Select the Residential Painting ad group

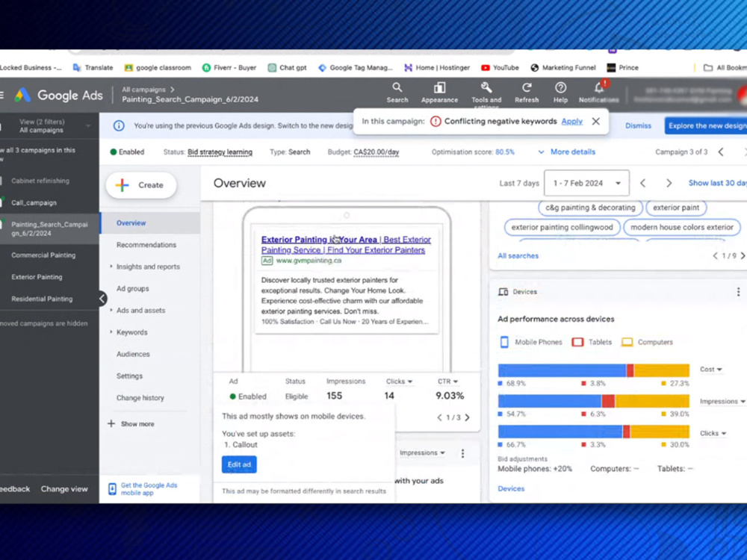coord(42,299)
